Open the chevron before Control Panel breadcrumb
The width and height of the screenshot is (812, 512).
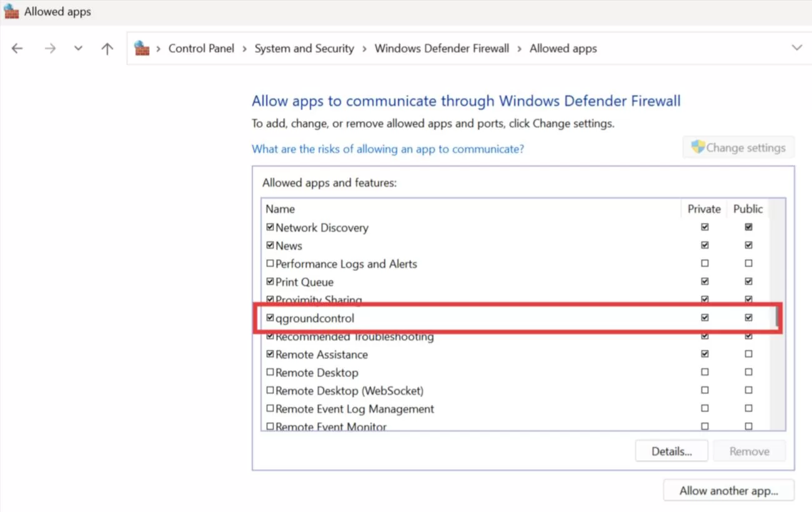(159, 49)
